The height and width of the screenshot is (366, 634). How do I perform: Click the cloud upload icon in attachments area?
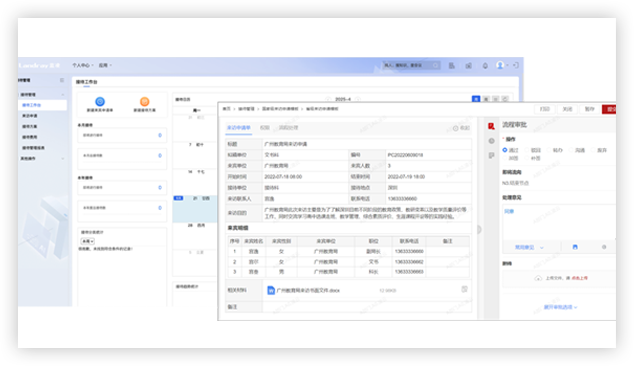tap(538, 278)
